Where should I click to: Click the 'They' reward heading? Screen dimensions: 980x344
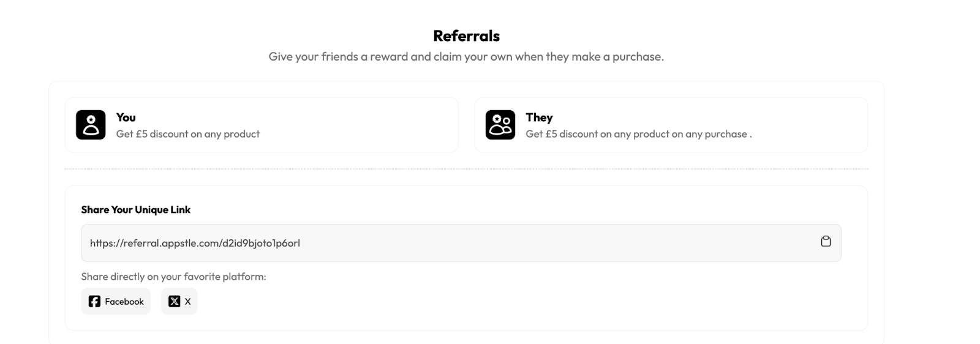pos(539,117)
